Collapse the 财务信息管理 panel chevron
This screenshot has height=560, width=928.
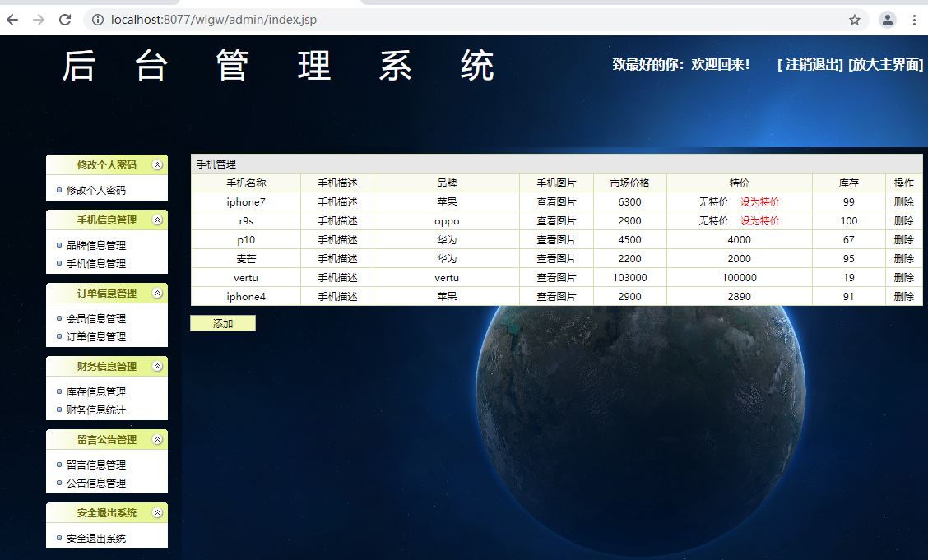coord(157,367)
